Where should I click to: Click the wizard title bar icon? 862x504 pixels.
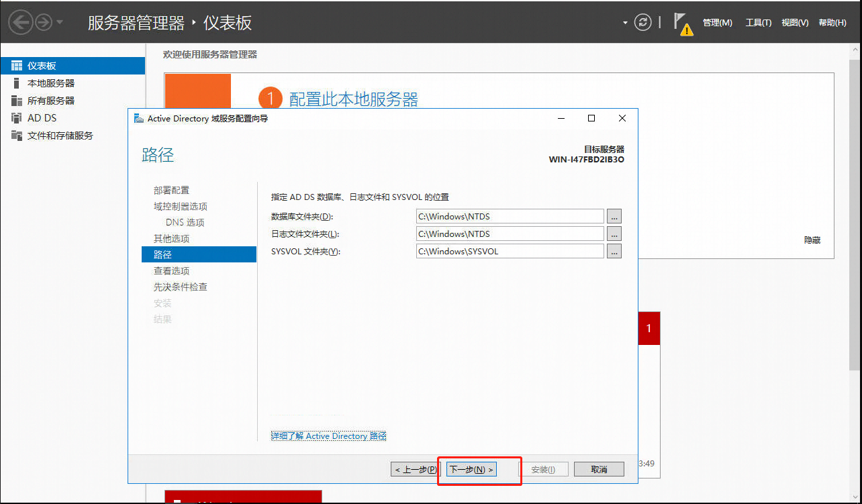tap(138, 118)
